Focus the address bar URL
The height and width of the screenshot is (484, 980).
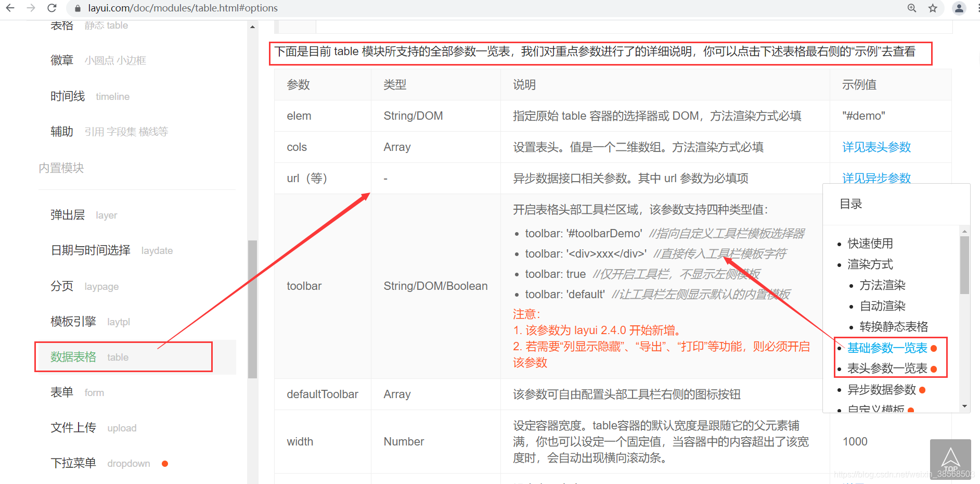183,8
